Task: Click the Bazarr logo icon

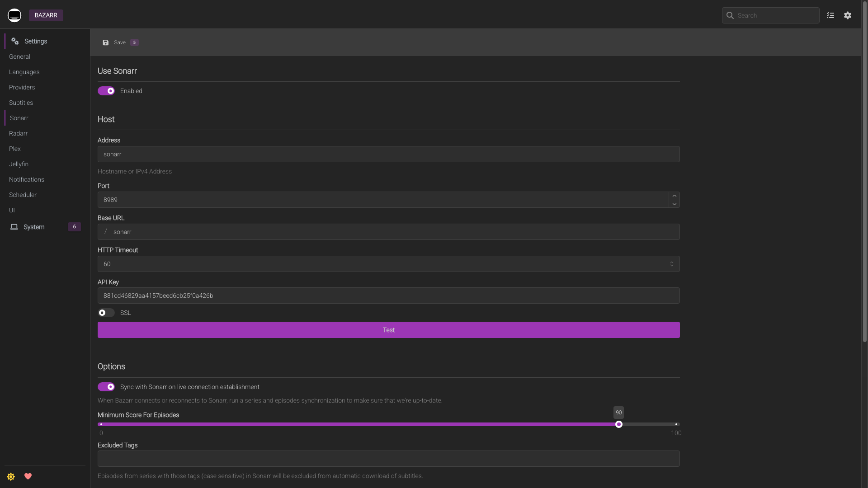Action: point(14,15)
